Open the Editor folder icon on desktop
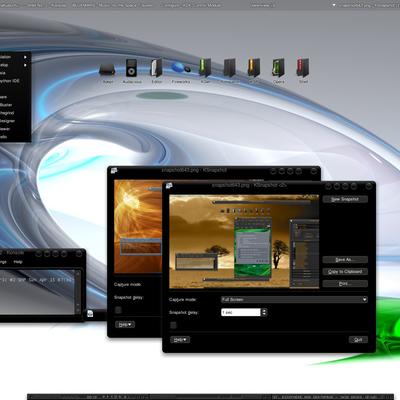Viewport: 400px width, 400px height. pyautogui.click(x=156, y=68)
